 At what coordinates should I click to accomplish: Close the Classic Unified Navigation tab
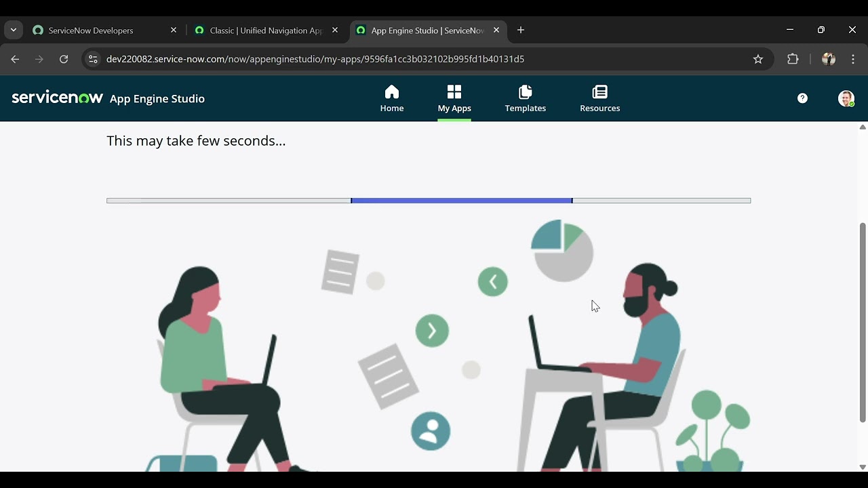[335, 30]
